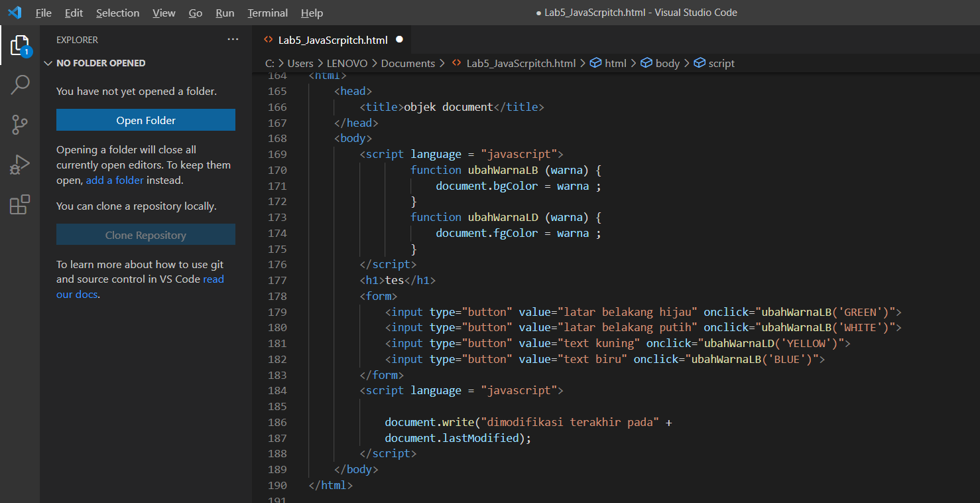Image resolution: width=980 pixels, height=503 pixels.
Task: Click the HTML file icon on the tab
Action: pos(268,39)
